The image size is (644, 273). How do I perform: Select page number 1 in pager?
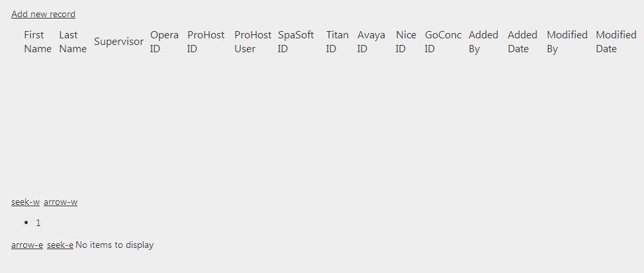[38, 223]
